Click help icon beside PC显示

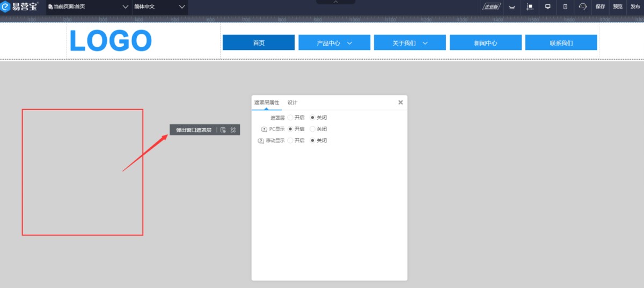264,129
